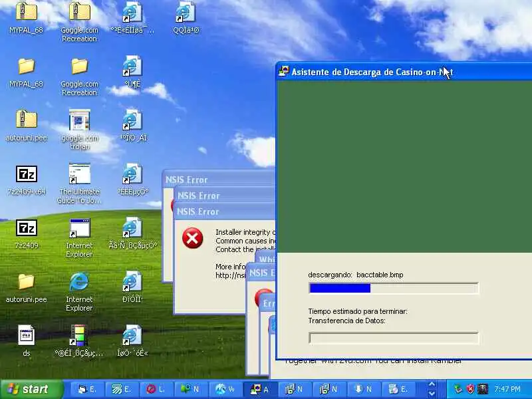
Task: Switch to taskbar item with red prohibited icon
Action: (x=157, y=389)
